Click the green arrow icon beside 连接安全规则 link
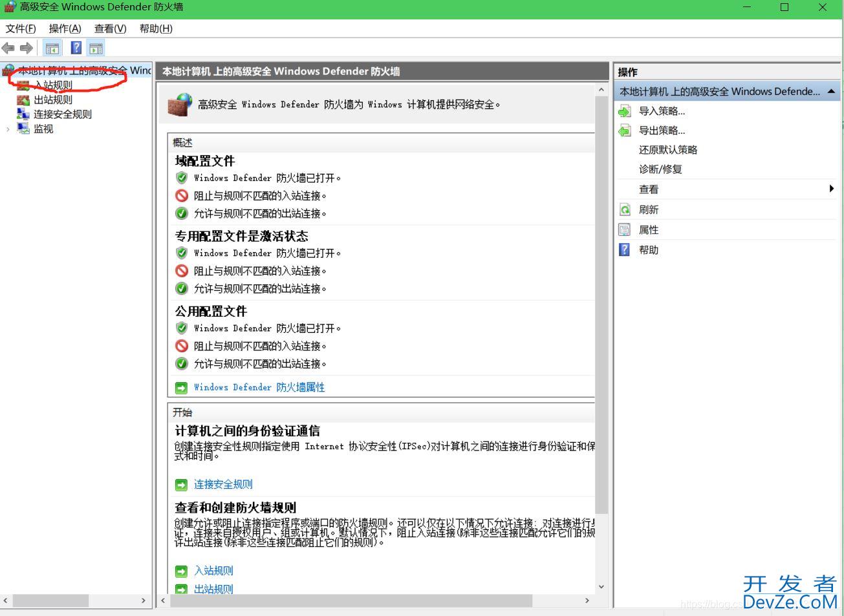Image resolution: width=844 pixels, height=616 pixels. (181, 484)
